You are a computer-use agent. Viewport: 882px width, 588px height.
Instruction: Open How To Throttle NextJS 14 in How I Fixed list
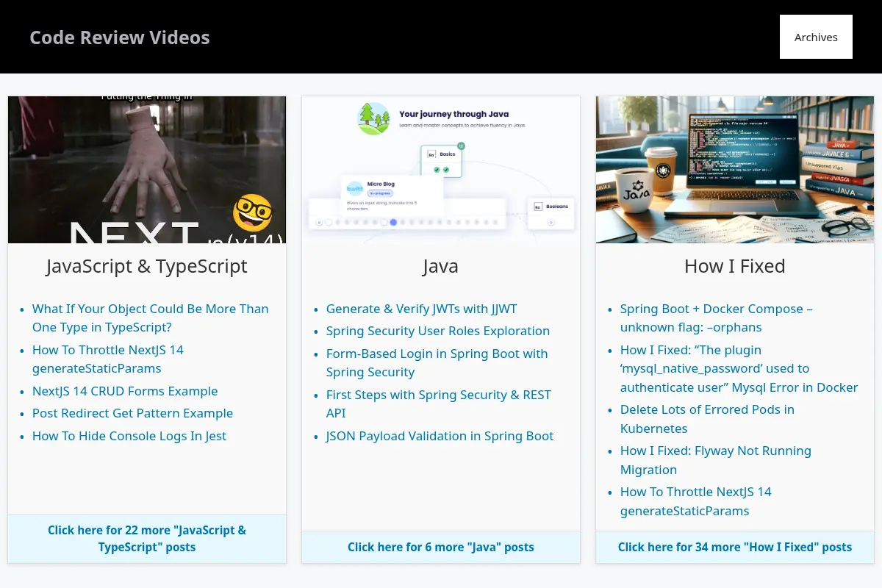[696, 501]
